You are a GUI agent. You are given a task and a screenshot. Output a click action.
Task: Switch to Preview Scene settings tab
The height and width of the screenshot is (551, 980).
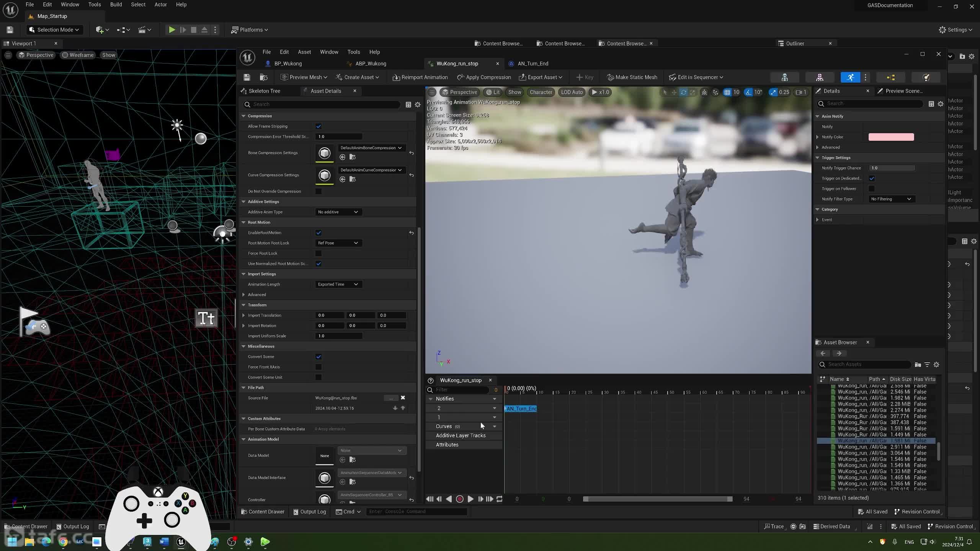[x=904, y=91]
